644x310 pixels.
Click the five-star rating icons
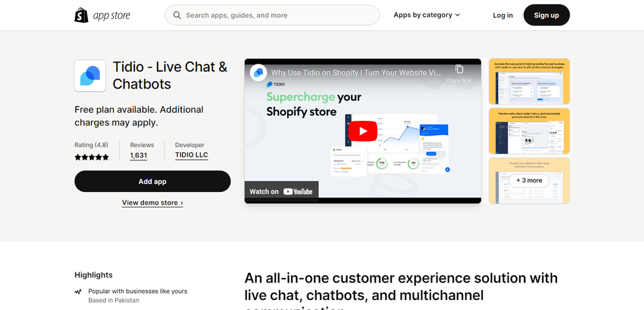[92, 157]
